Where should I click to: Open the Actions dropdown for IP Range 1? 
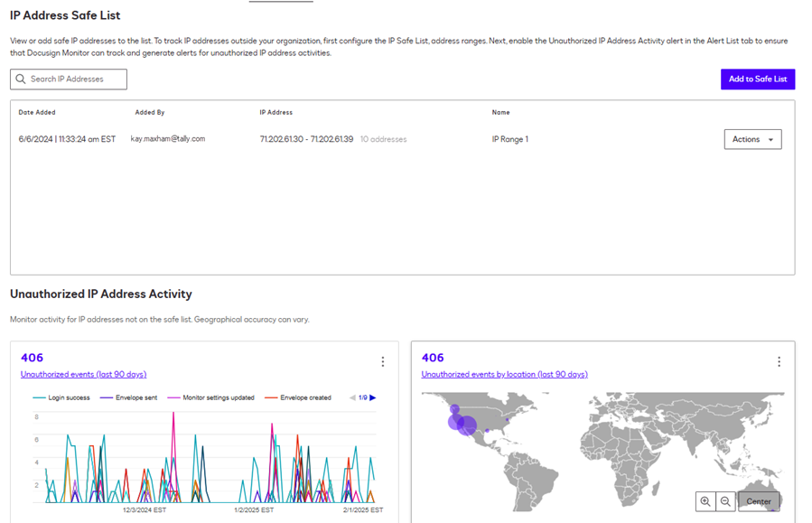click(752, 139)
